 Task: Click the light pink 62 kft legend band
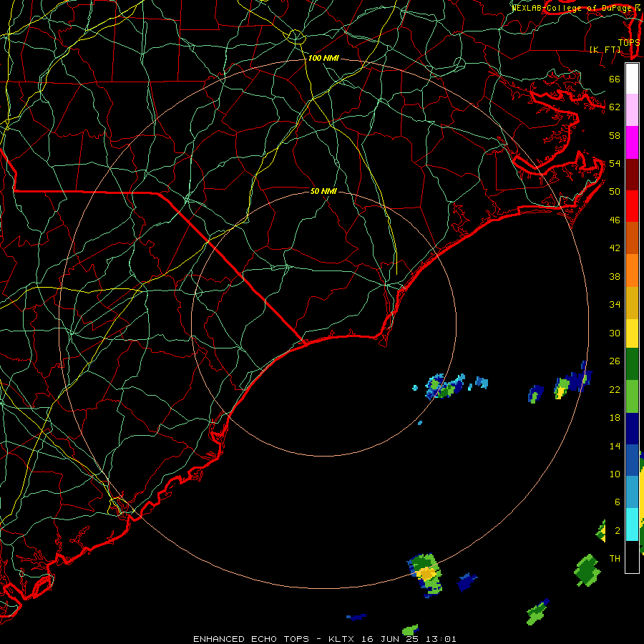click(632, 109)
